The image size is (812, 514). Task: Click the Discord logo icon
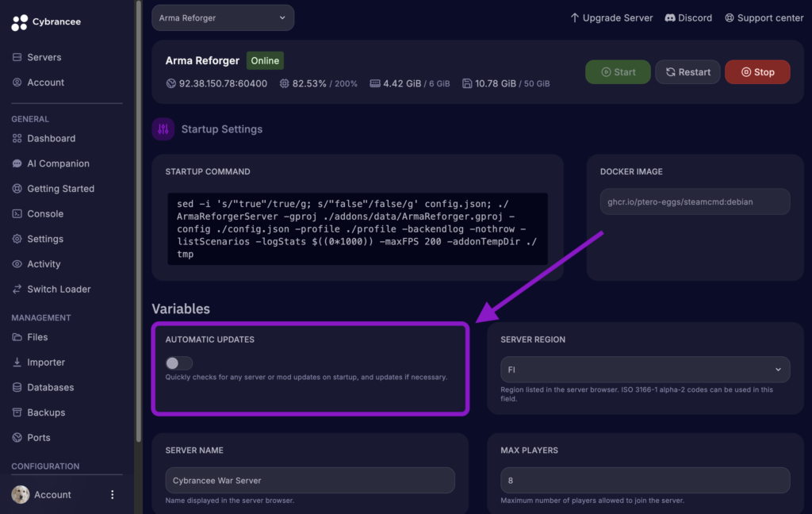point(670,17)
